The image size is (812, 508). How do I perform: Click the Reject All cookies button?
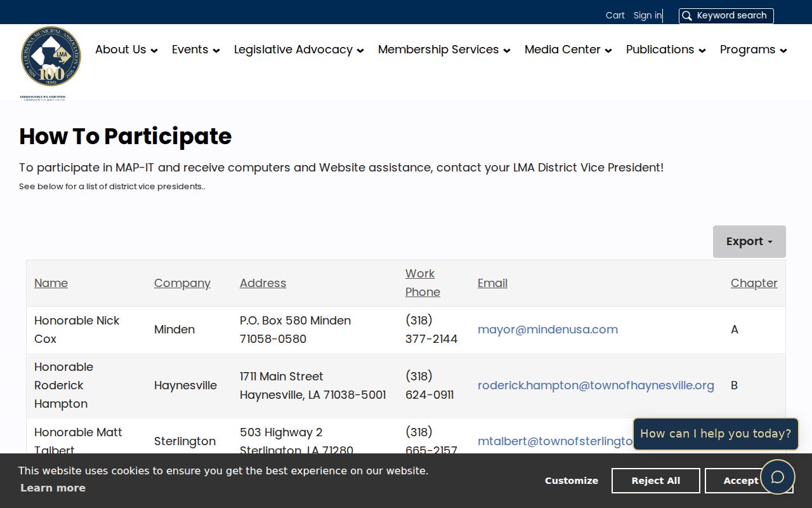656,481
